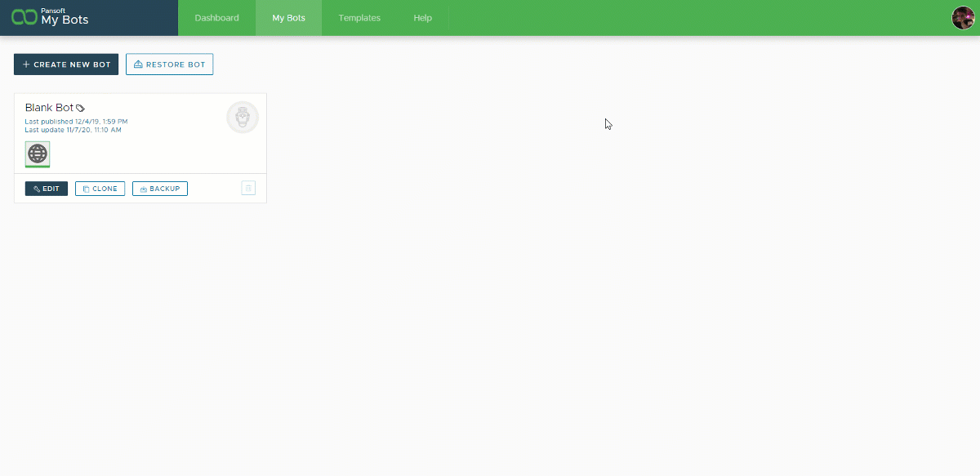Click the Blank Bot title text
Viewport: 980px width, 476px height.
pyautogui.click(x=47, y=107)
